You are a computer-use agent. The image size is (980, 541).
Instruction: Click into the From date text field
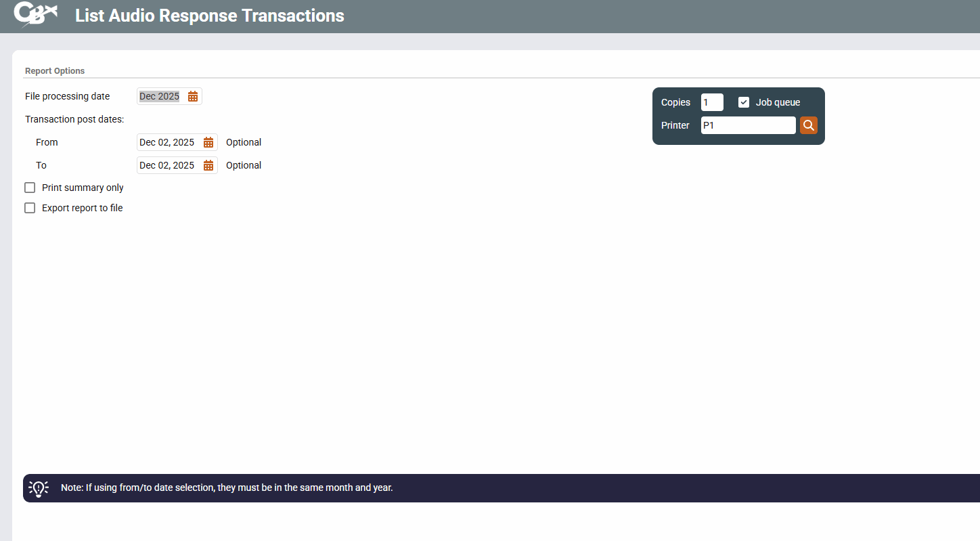[167, 142]
